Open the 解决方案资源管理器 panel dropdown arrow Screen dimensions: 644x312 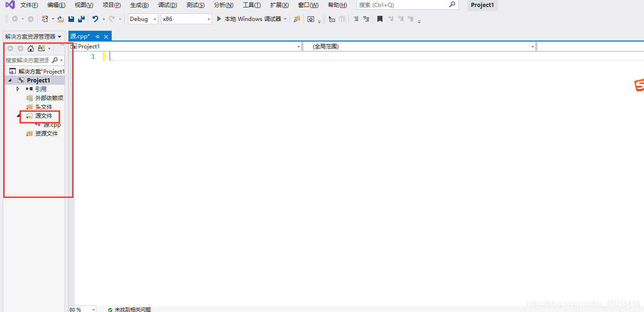(x=60, y=36)
